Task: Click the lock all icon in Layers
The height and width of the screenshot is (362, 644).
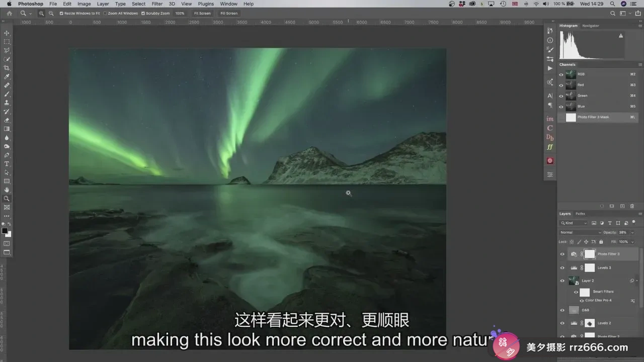Action: [x=601, y=242]
